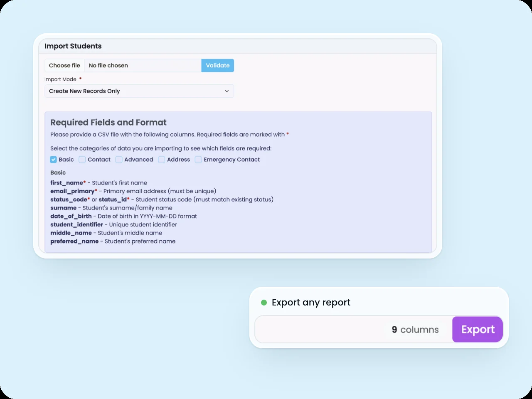532x399 pixels.
Task: Click the 'student_identifier' field label
Action: click(x=77, y=224)
